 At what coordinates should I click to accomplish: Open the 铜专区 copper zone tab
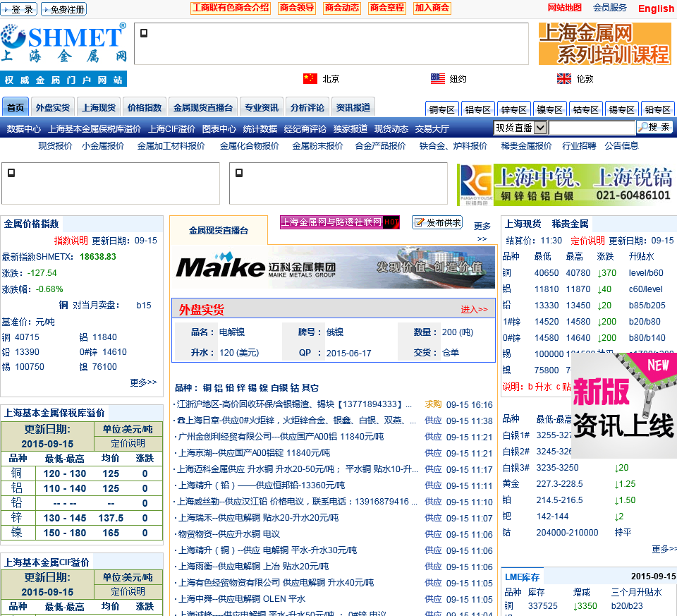click(x=441, y=109)
